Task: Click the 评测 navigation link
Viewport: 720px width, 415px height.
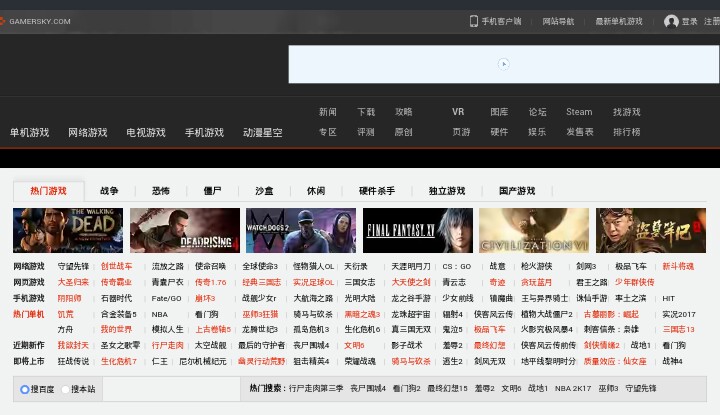Action: [366, 132]
